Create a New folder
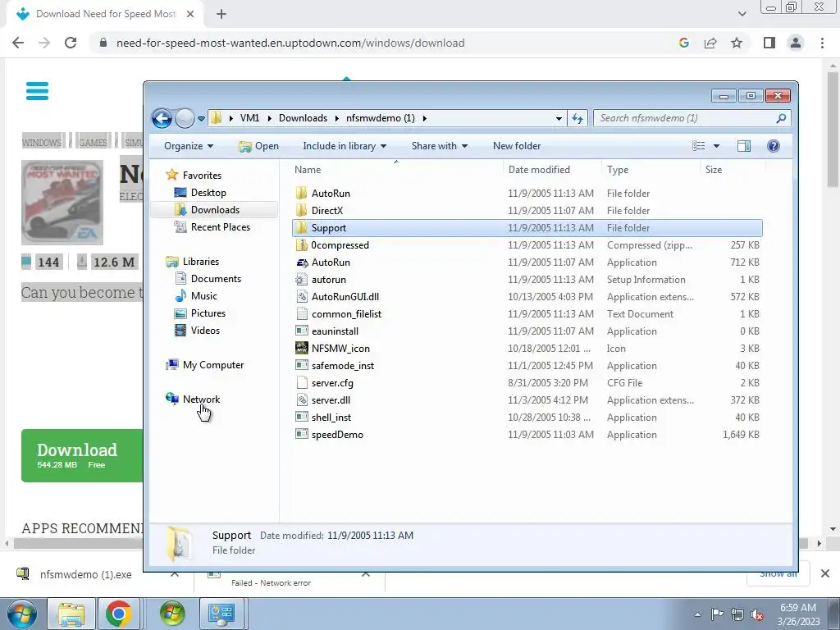The width and height of the screenshot is (840, 630). point(517,146)
